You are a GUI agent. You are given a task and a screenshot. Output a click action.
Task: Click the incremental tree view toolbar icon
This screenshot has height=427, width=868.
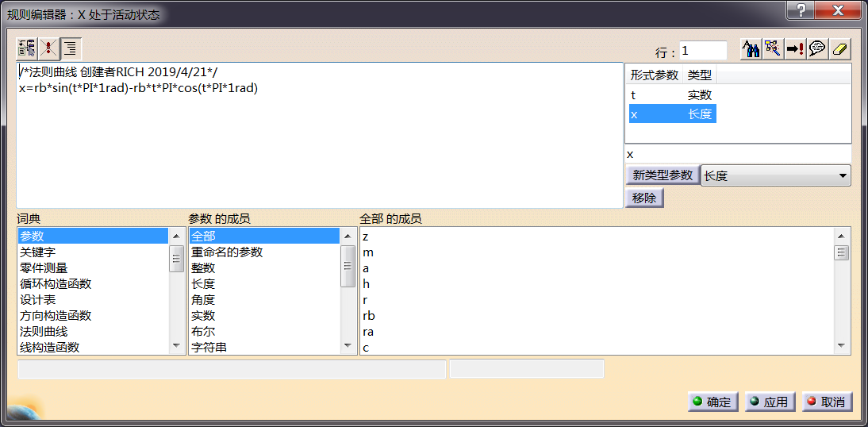click(x=27, y=48)
